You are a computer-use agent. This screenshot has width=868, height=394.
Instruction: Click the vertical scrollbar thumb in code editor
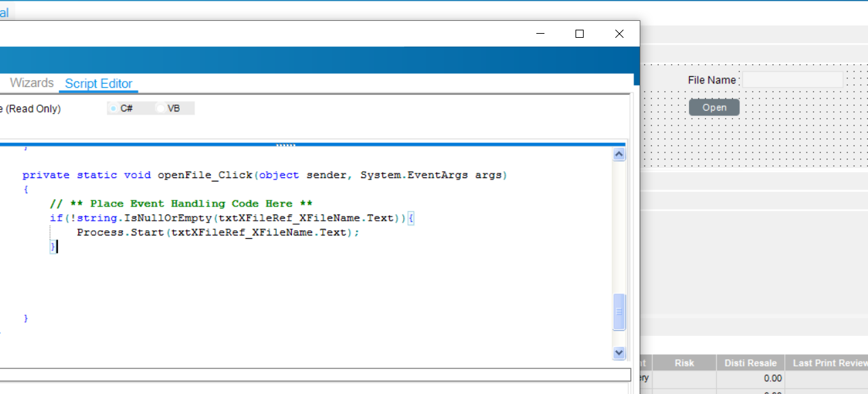pyautogui.click(x=619, y=312)
